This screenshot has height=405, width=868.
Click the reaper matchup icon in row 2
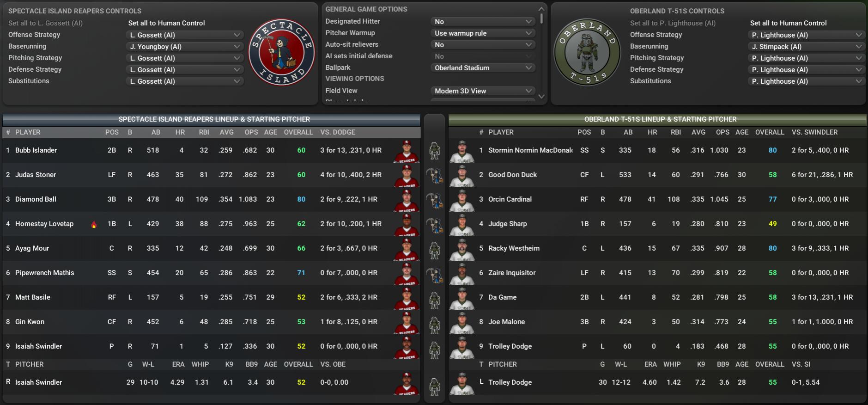point(434,175)
